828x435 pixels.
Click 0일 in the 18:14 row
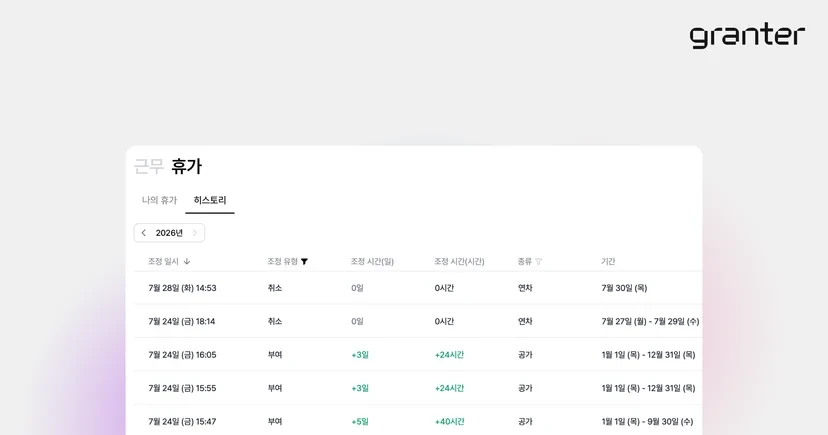pos(357,321)
